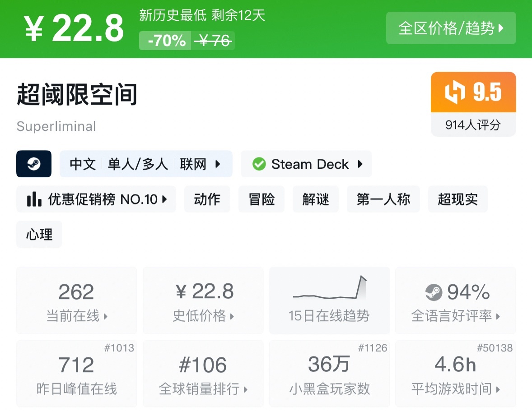Viewport: 532px width, 411px height.
Task: Open the 第一人称 tag
Action: pyautogui.click(x=383, y=199)
